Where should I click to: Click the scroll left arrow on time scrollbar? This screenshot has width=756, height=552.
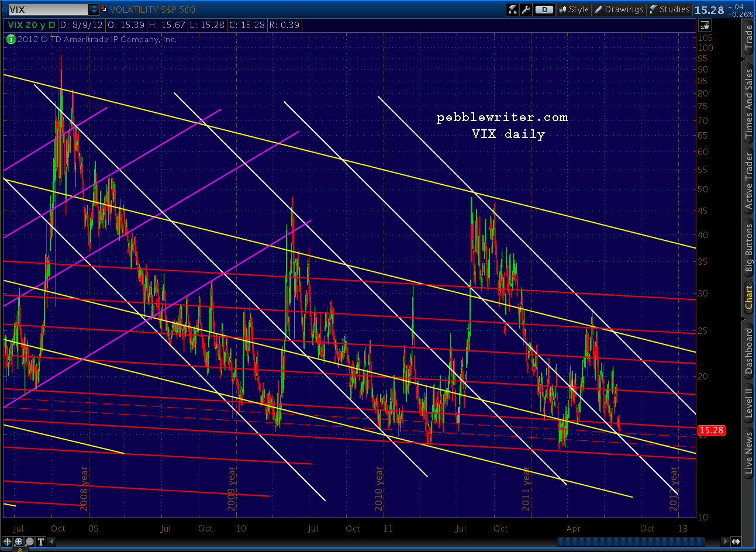coord(51,541)
